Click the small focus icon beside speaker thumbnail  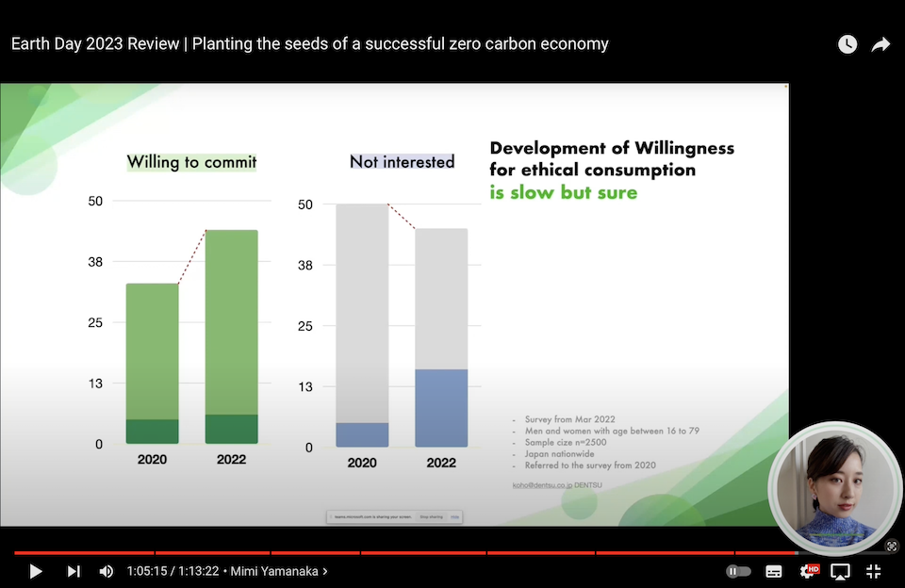(892, 546)
